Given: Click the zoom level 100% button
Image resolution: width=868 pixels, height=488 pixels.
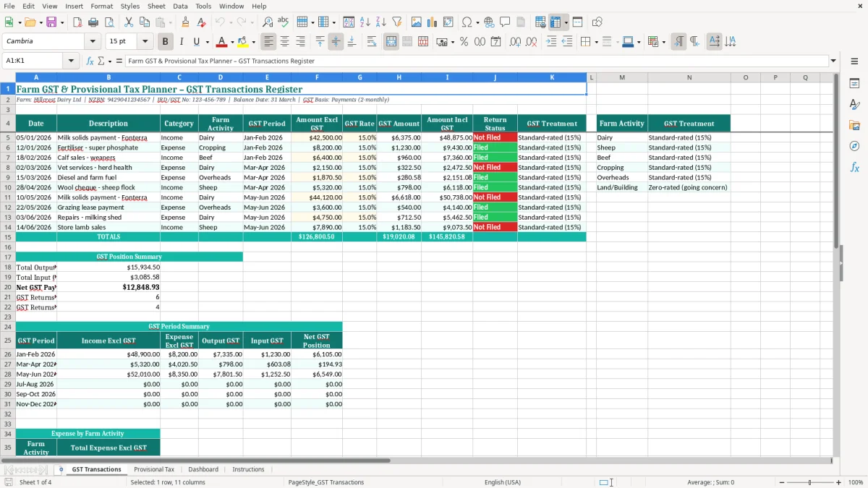Looking at the screenshot, I should [x=856, y=482].
